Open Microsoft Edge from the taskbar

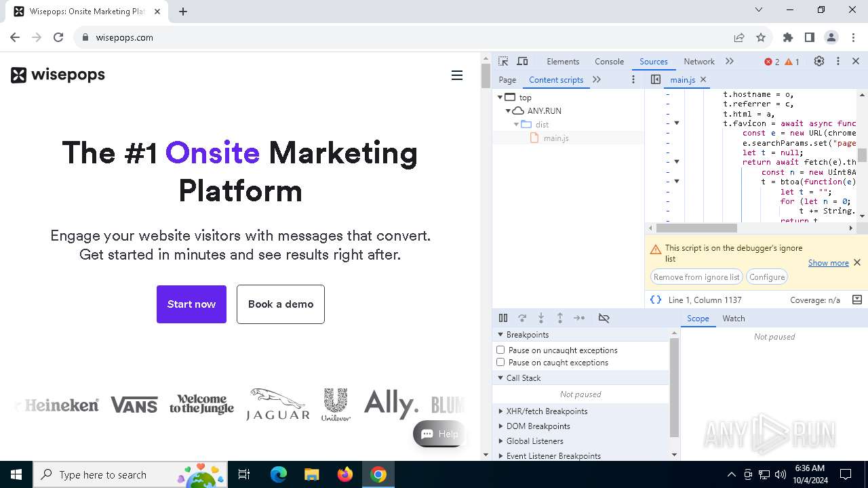point(279,474)
